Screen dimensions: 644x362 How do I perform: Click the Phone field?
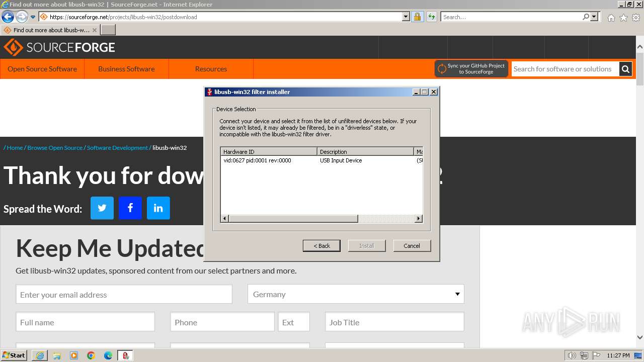(x=222, y=322)
